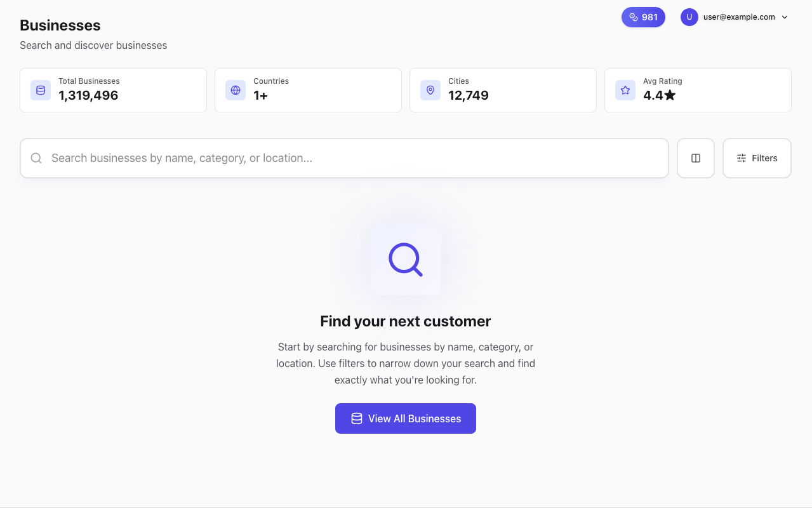
Task: Click the magnifying glass icon in the search bar
Action: tap(36, 157)
